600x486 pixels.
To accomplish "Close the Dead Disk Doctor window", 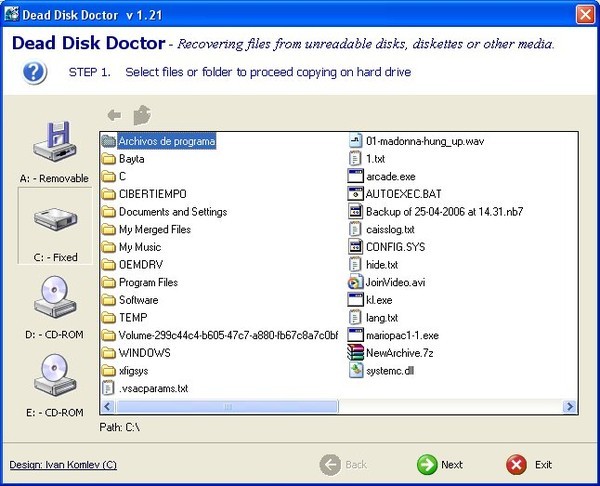I will tap(585, 15).
